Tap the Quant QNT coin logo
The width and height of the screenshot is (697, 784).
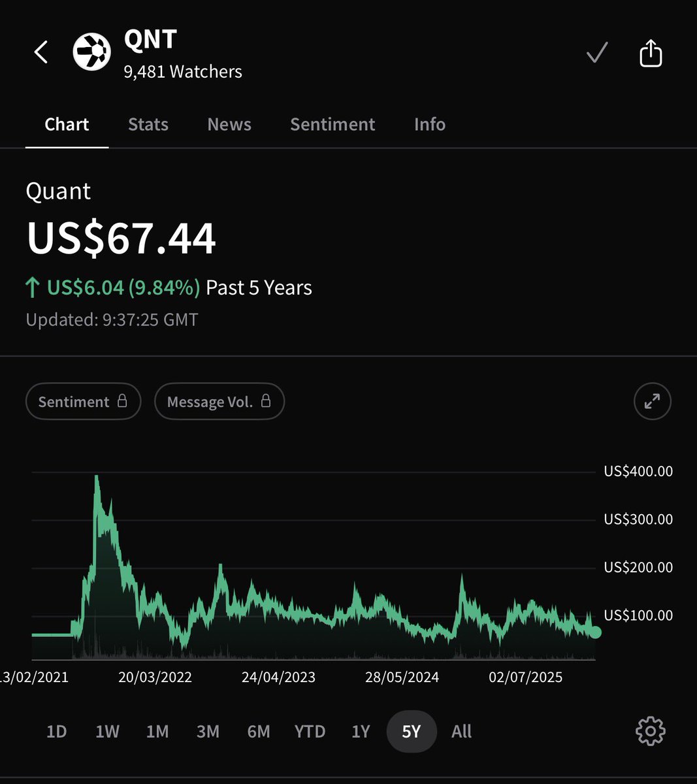(x=91, y=52)
